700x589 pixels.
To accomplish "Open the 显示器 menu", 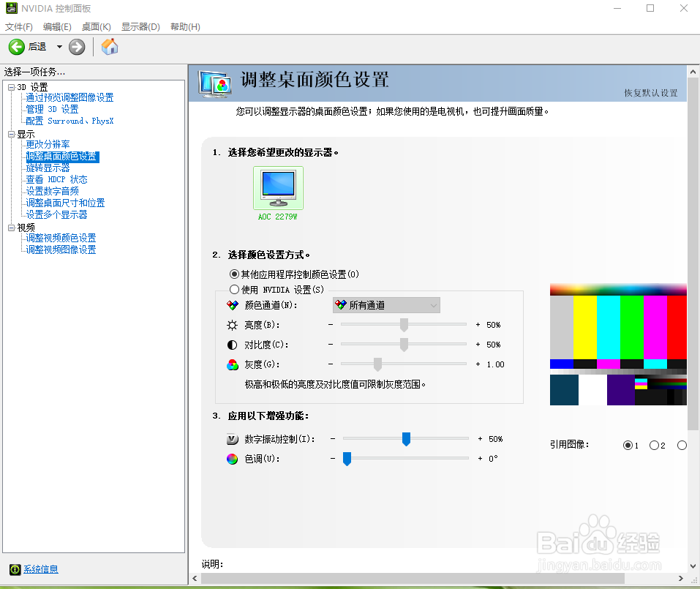I will click(x=140, y=26).
